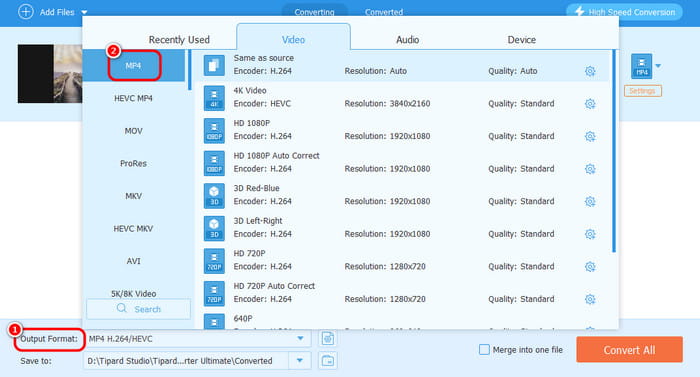The width and height of the screenshot is (700, 377).
Task: Choose AVI in the format list
Action: coord(133,261)
